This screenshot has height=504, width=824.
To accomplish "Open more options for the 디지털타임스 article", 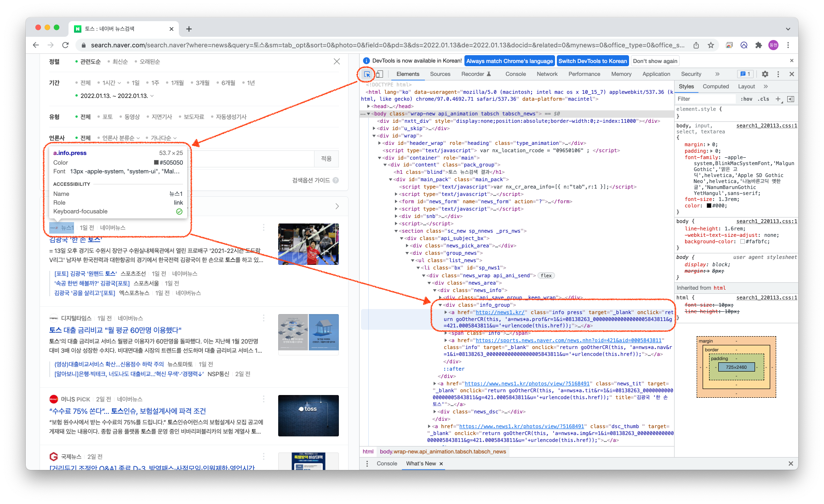I will click(x=263, y=318).
